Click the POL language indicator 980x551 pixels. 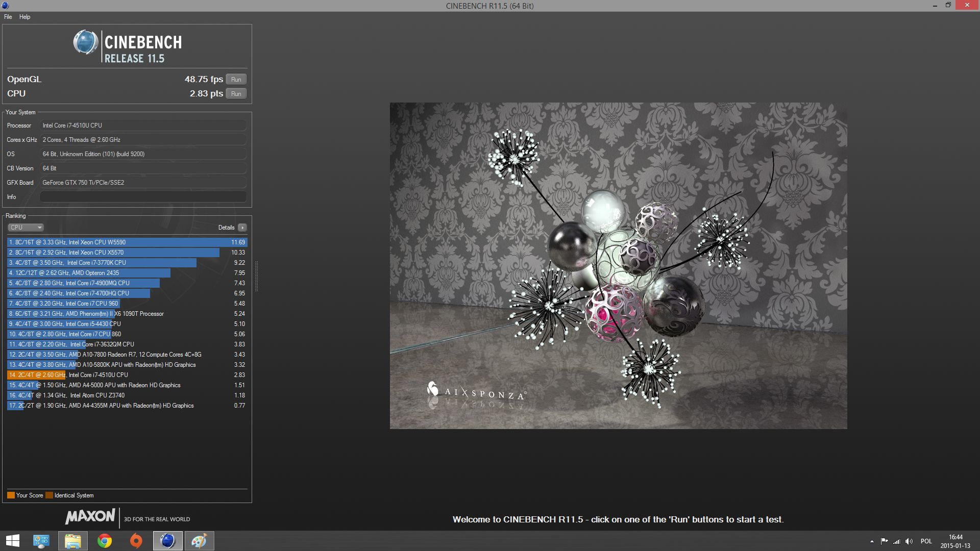(926, 541)
